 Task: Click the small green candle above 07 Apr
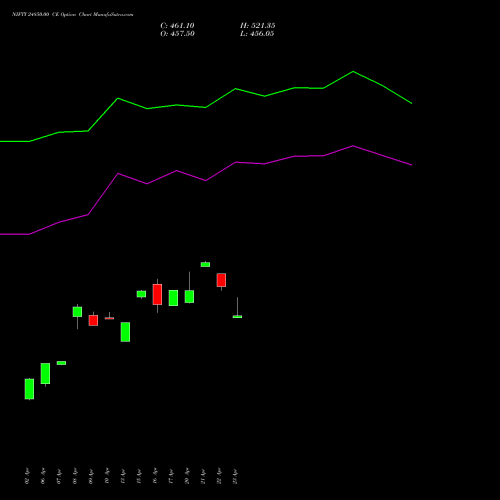61,363
